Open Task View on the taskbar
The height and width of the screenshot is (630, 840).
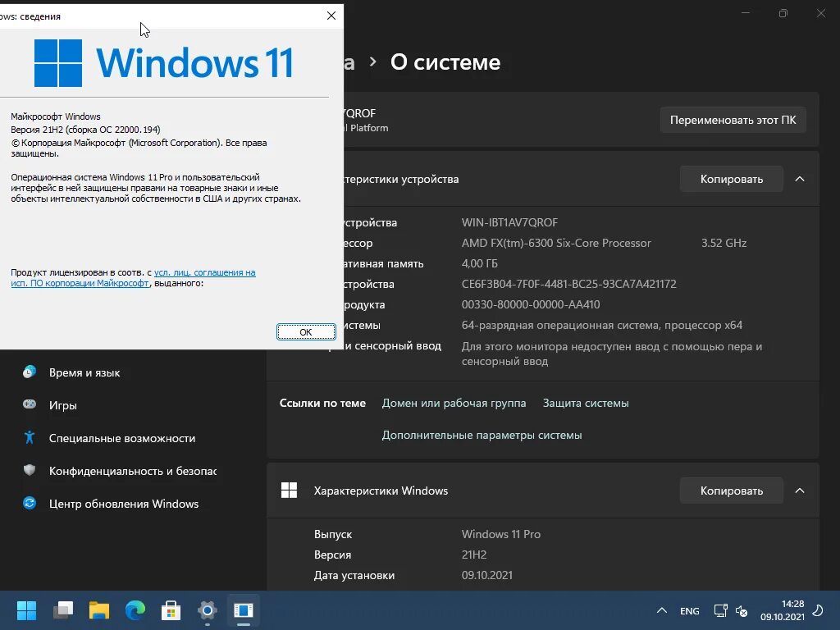63,610
